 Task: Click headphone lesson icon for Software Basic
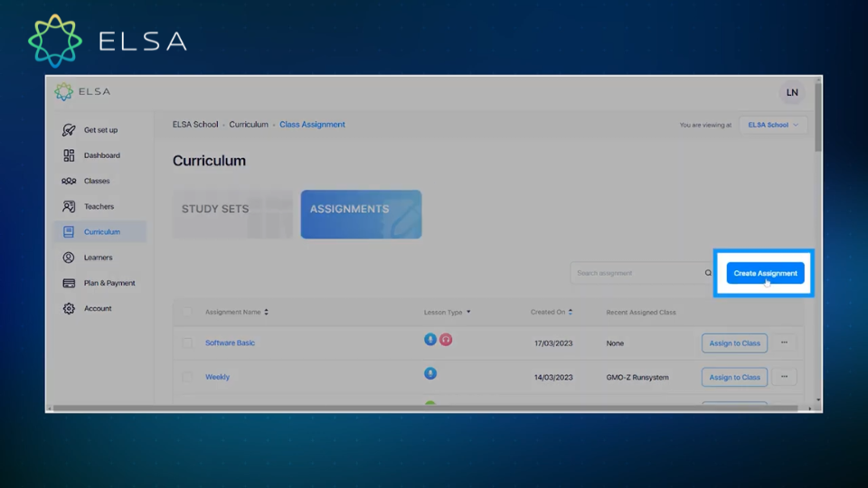pyautogui.click(x=446, y=339)
